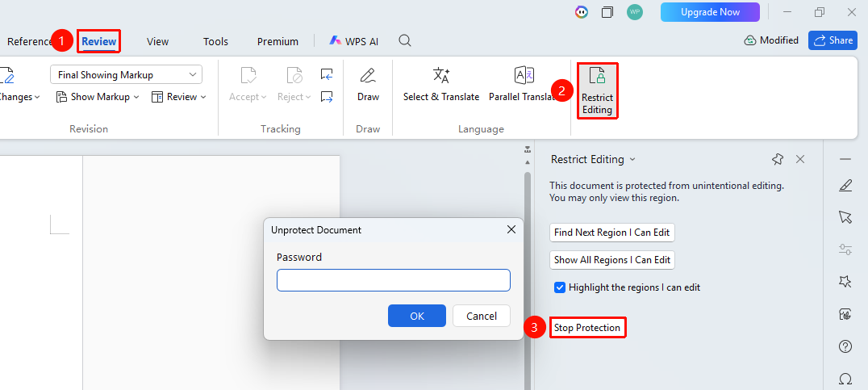Select the Draw pen tool
The height and width of the screenshot is (390, 868).
tap(368, 84)
